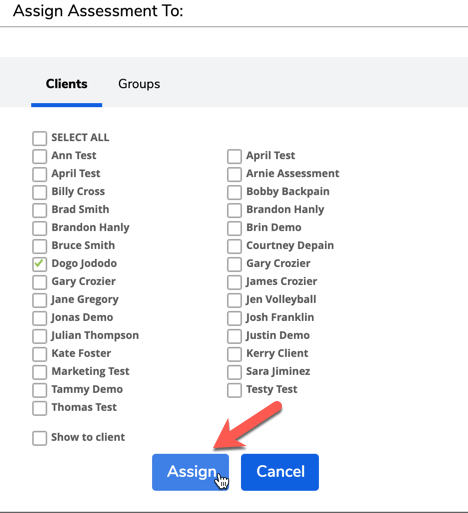Click the Assign button
Image resolution: width=468 pixels, height=513 pixels.
pyautogui.click(x=190, y=472)
